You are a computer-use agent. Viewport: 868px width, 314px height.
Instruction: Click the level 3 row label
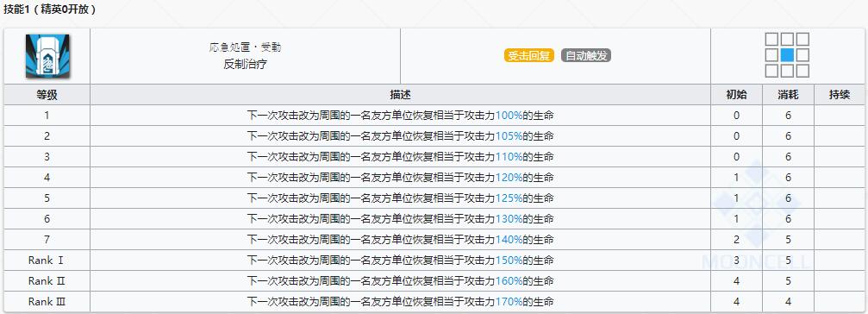click(x=47, y=157)
